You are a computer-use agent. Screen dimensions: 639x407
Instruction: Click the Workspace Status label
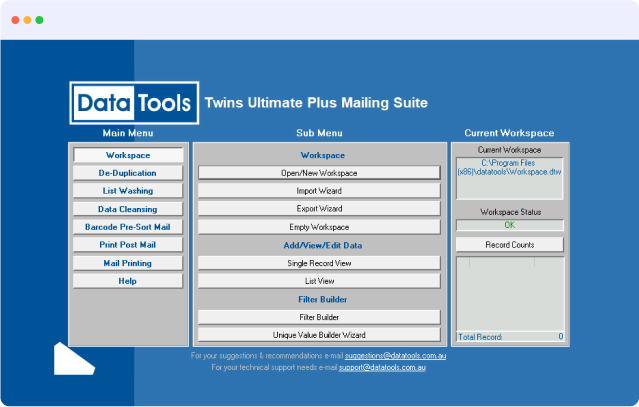[510, 212]
